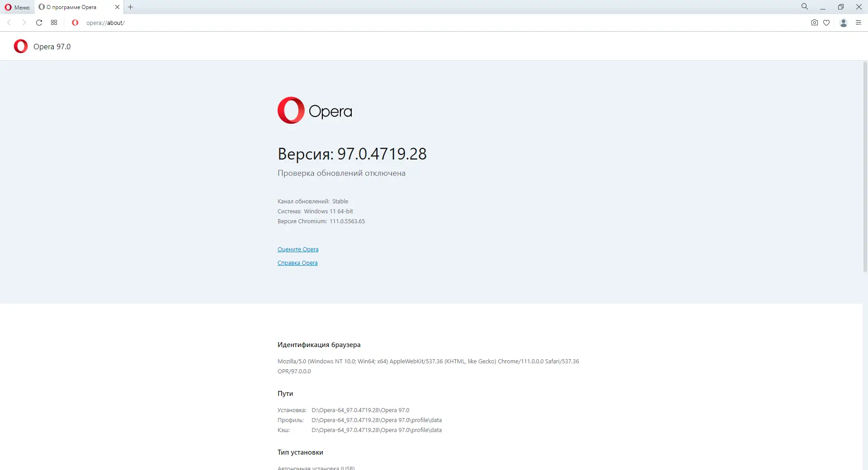Image resolution: width=868 pixels, height=470 pixels.
Task: Open a new tab with the plus button
Action: click(131, 7)
